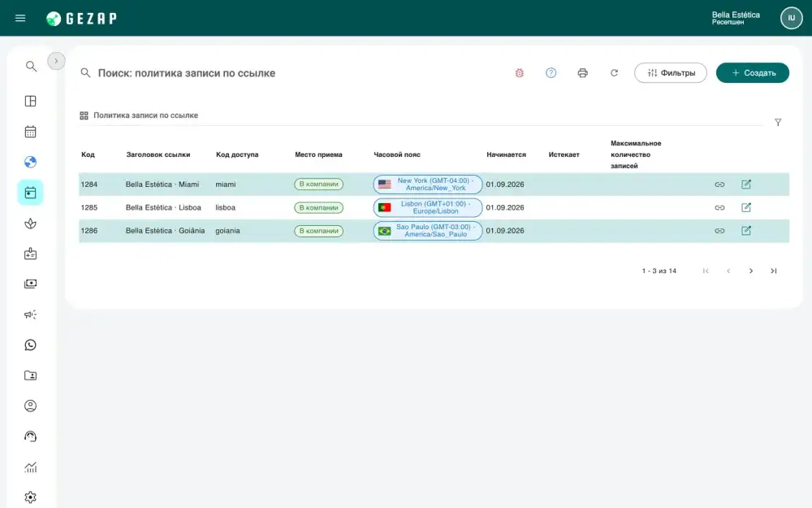The width and height of the screenshot is (812, 508).
Task: Open the help question mark icon
Action: (551, 73)
